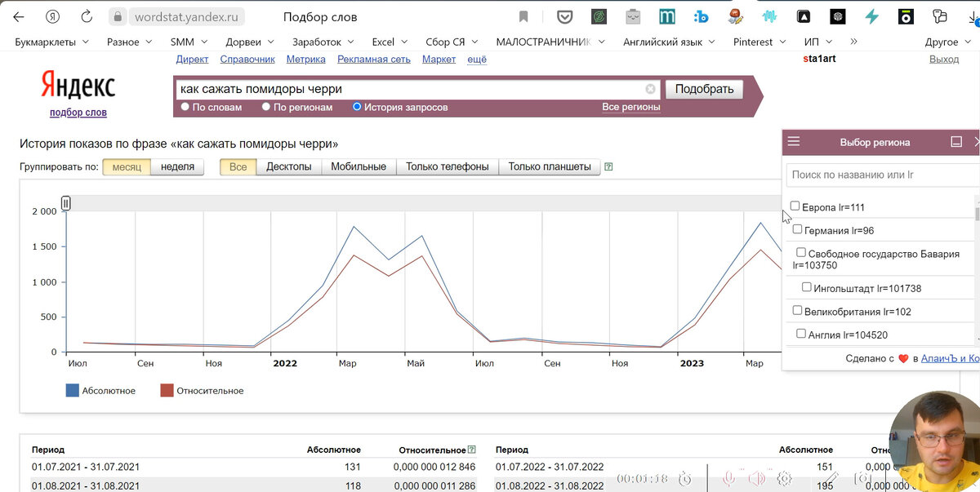
Task: Open the blue ':b' extension icon
Action: click(x=701, y=16)
